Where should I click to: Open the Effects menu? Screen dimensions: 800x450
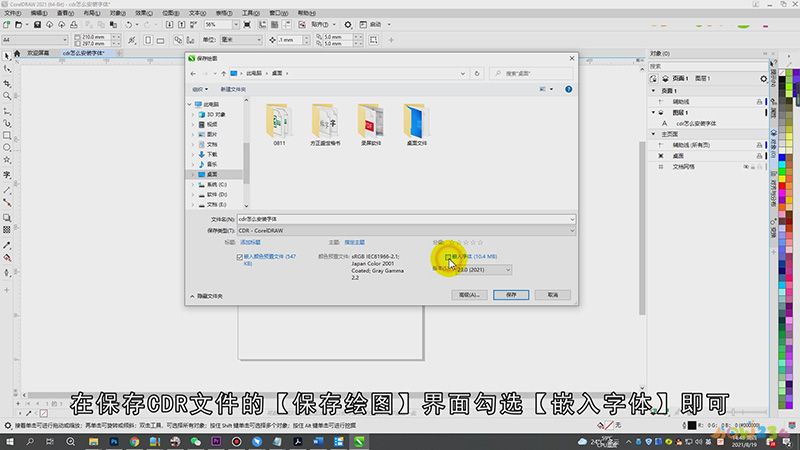tap(144, 13)
